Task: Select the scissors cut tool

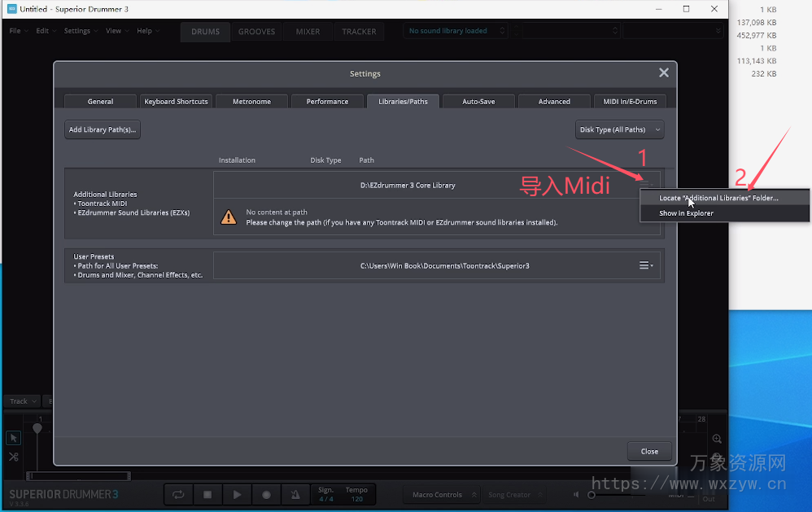Action: click(x=14, y=457)
